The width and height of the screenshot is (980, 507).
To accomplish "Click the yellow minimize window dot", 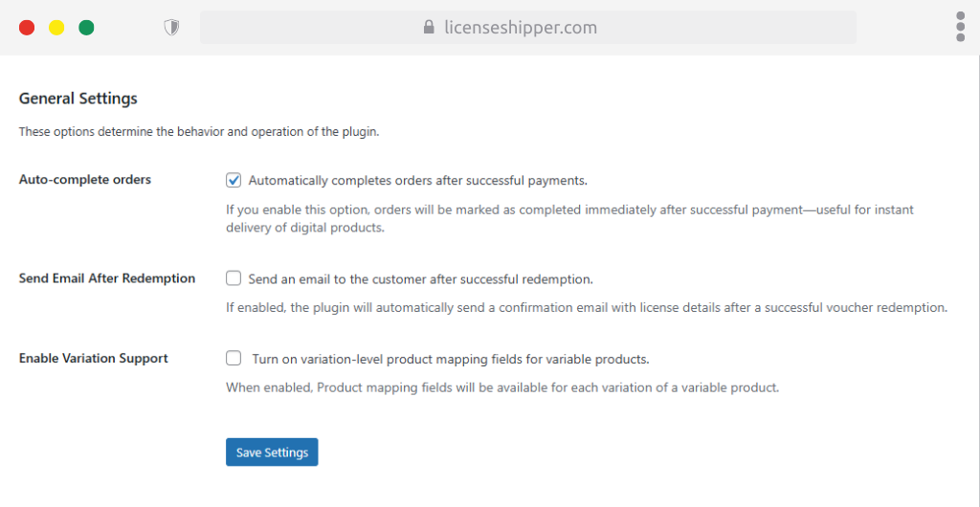I will click(x=56, y=28).
